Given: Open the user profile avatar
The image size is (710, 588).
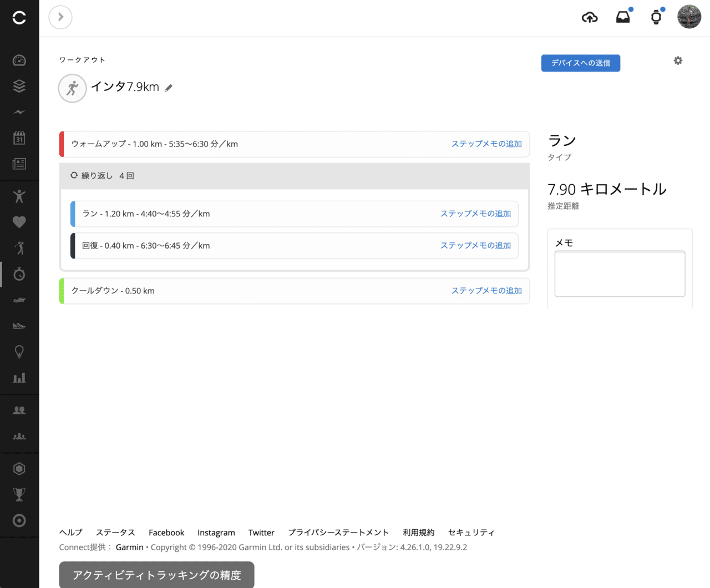Looking at the screenshot, I should coord(689,17).
